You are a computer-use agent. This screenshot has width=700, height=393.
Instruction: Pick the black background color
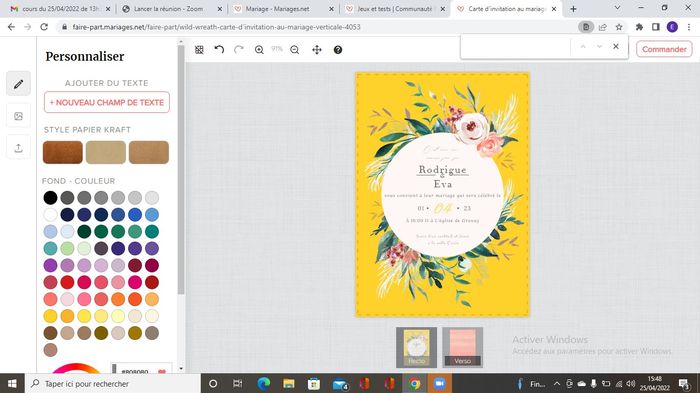[x=50, y=197]
